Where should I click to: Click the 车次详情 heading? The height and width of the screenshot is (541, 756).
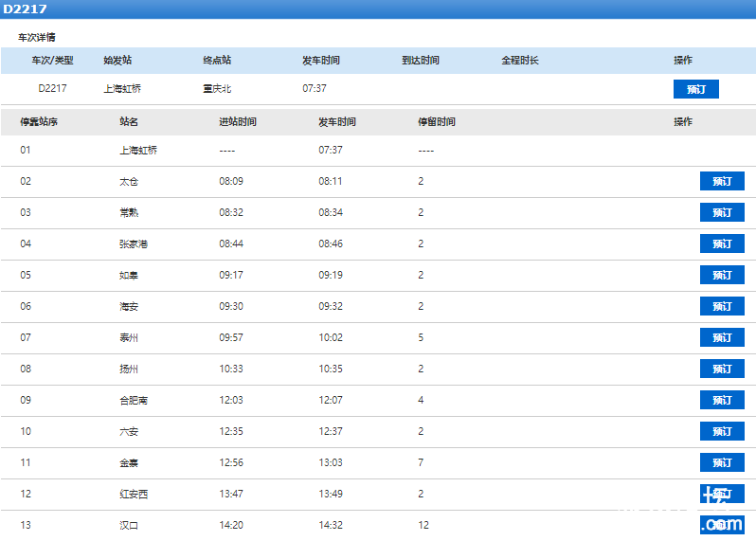pyautogui.click(x=37, y=37)
